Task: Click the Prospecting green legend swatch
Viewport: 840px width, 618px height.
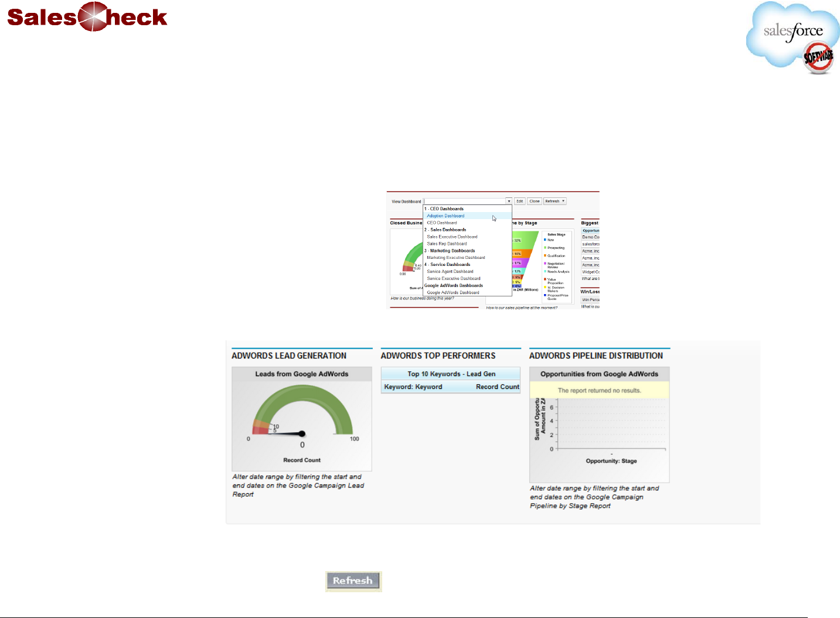Action: 545,248
